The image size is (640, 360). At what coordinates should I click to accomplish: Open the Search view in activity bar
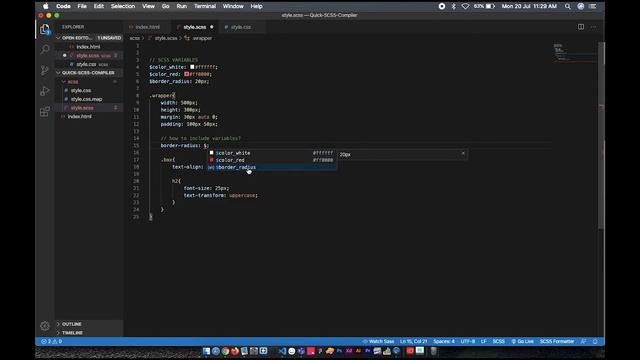click(x=45, y=50)
